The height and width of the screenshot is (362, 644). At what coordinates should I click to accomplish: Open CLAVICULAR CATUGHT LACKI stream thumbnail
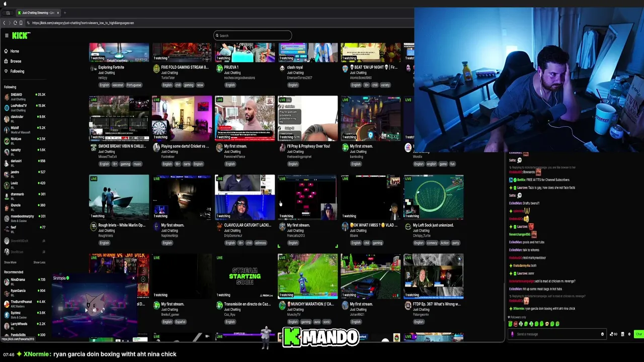tap(245, 198)
